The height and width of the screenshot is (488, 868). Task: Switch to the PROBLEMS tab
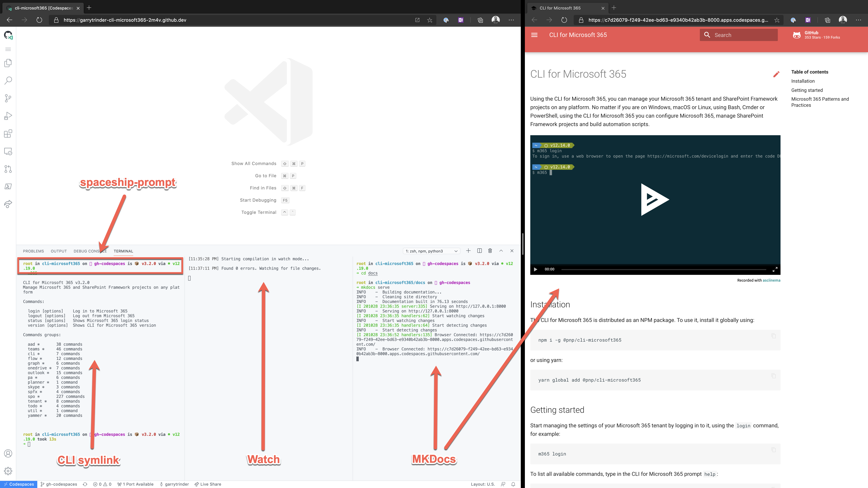pos(33,251)
